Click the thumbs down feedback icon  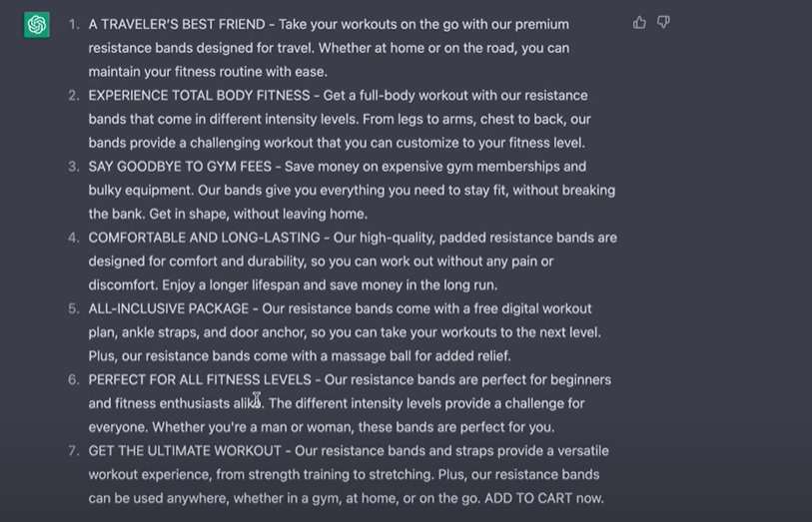coord(663,23)
